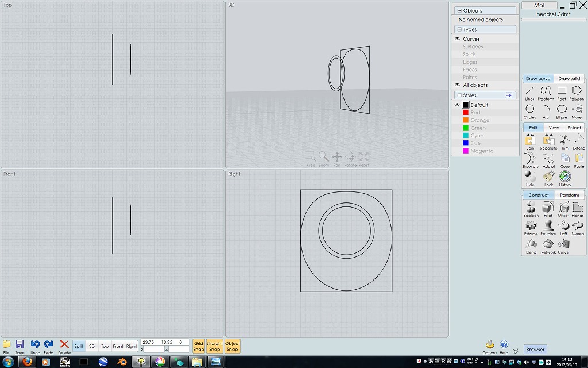Select the Extrude tool
Image resolution: width=588 pixels, height=368 pixels.
click(x=531, y=228)
